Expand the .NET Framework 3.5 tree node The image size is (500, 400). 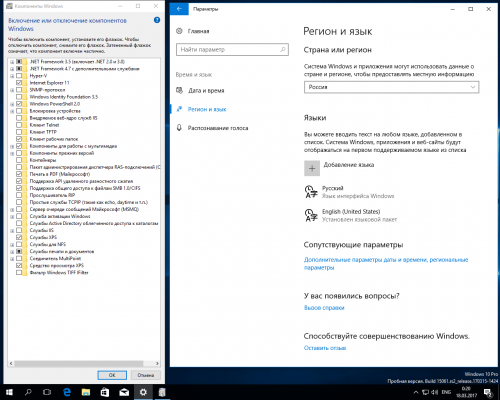coord(12,62)
